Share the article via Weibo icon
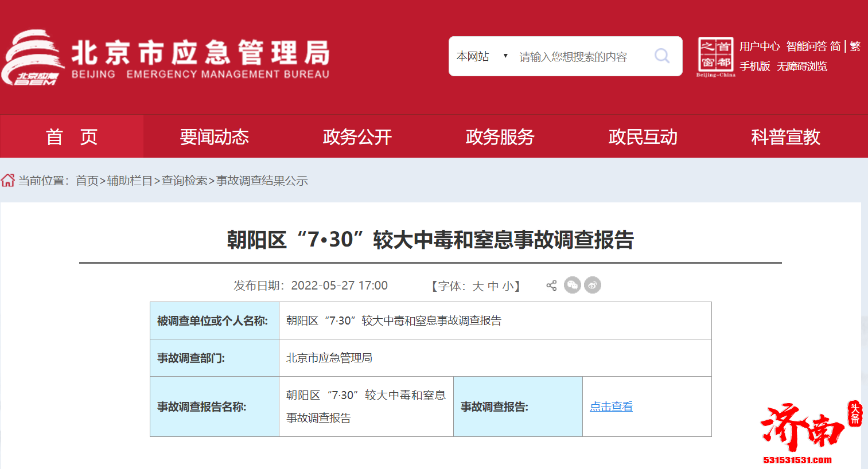This screenshot has height=469, width=868. (x=593, y=285)
